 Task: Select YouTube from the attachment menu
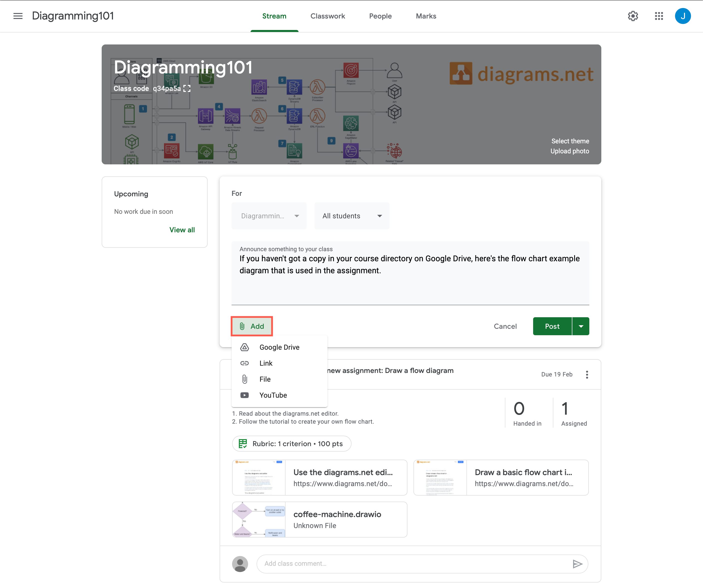(x=273, y=395)
